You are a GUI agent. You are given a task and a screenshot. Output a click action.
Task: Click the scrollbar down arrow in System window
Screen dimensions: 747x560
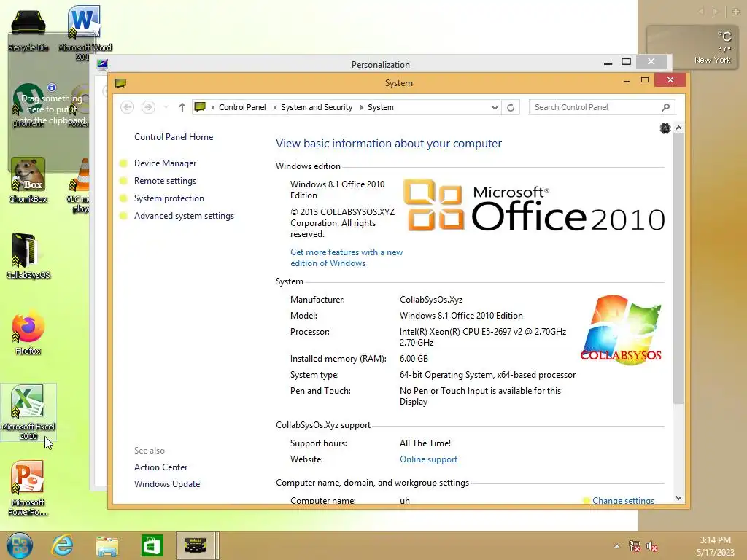(679, 498)
